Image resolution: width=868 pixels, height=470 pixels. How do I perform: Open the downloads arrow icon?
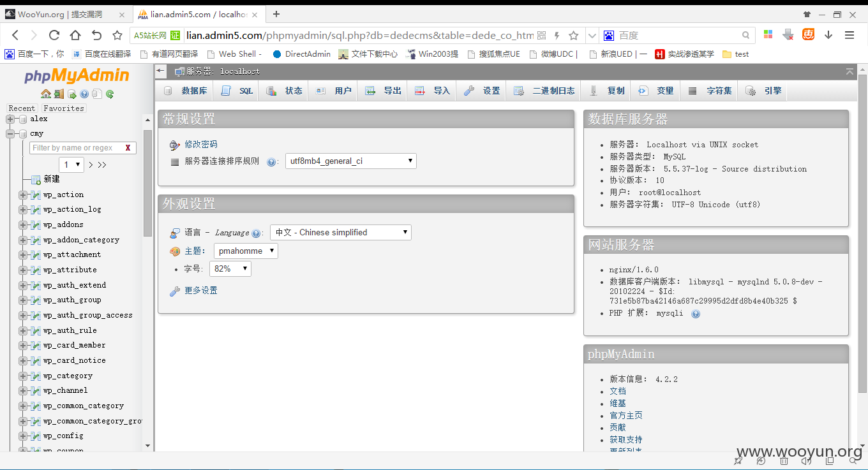coord(828,35)
